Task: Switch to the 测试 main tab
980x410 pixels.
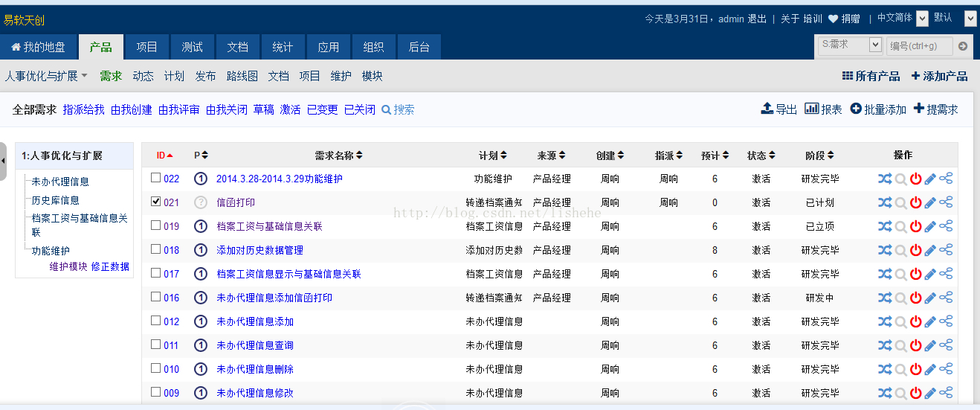Action: [x=192, y=47]
